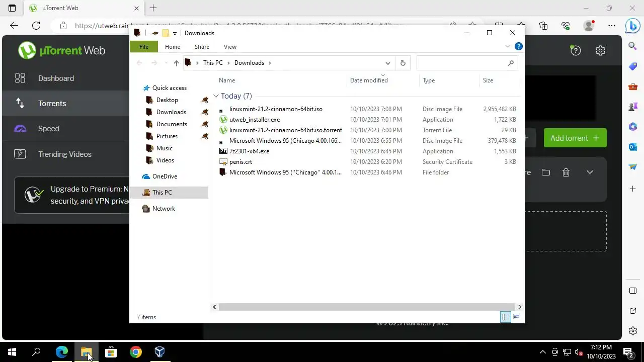
Task: Select Network in navigation pane
Action: coord(164,209)
